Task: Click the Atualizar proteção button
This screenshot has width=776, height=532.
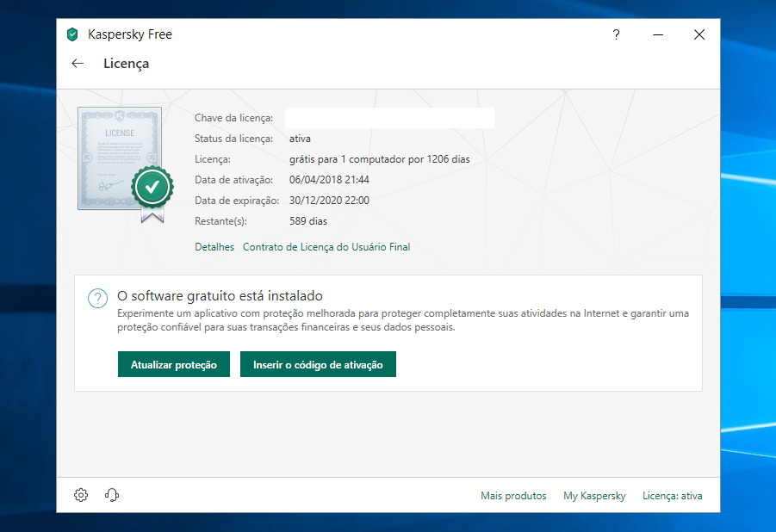Action: (x=174, y=364)
